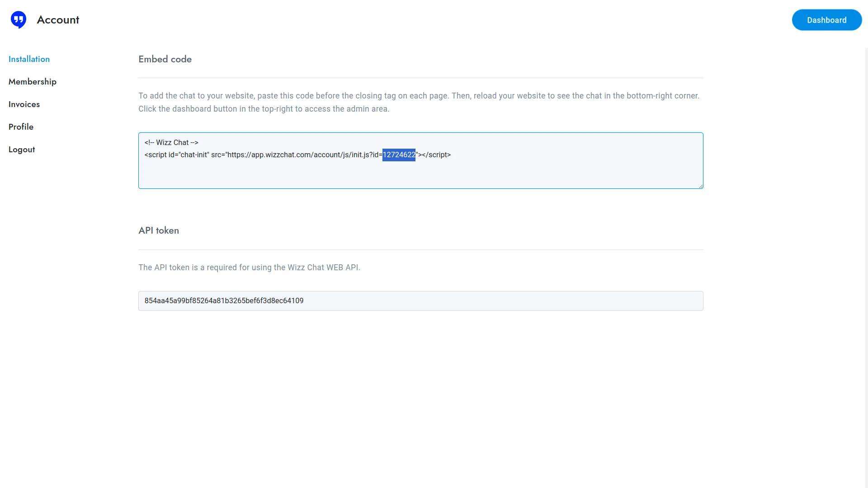Click the Wizz Chat comment line

coord(171,143)
